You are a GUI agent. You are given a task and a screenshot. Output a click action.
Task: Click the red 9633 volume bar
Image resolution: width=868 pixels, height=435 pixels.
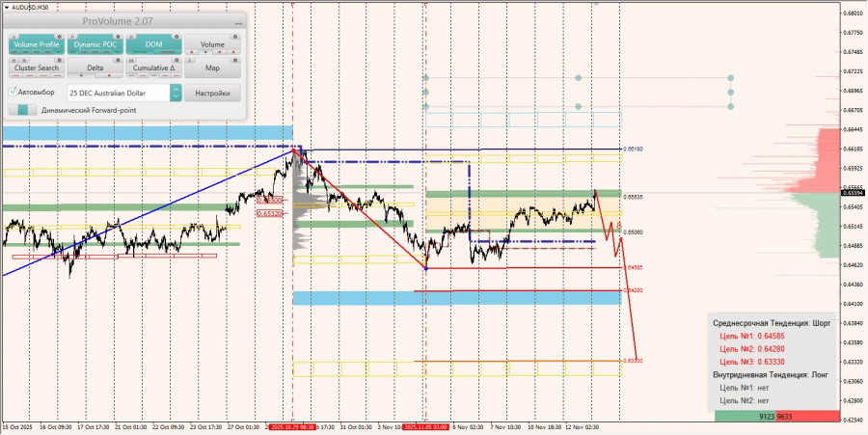pos(807,418)
